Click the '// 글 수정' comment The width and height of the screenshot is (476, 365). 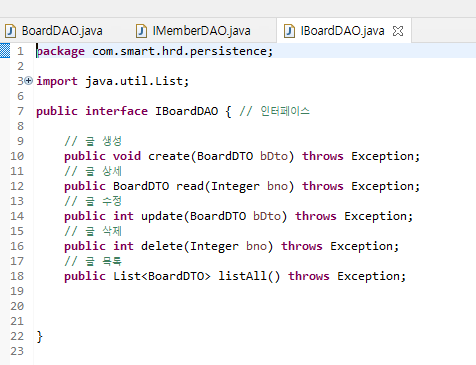tap(93, 201)
